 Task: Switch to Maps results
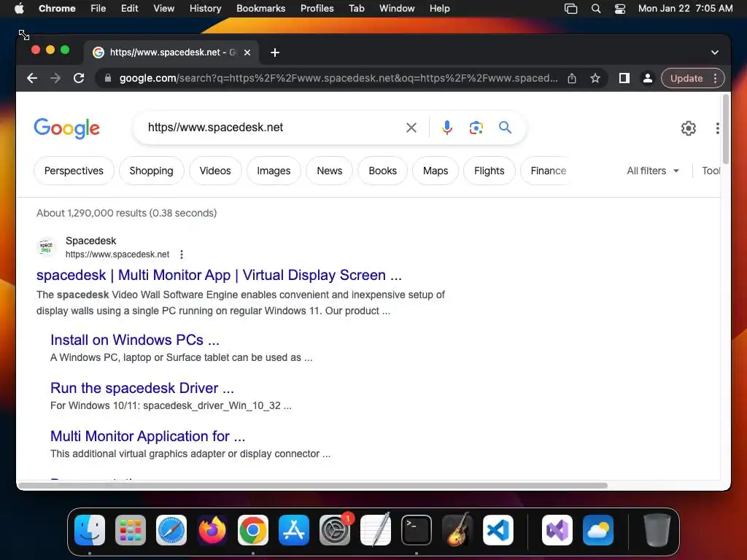tap(436, 171)
